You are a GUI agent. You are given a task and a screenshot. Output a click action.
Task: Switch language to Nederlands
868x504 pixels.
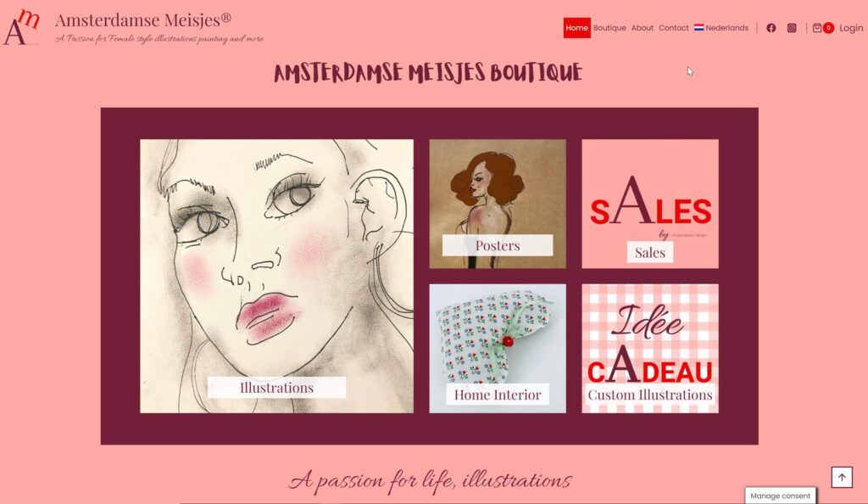(x=721, y=28)
